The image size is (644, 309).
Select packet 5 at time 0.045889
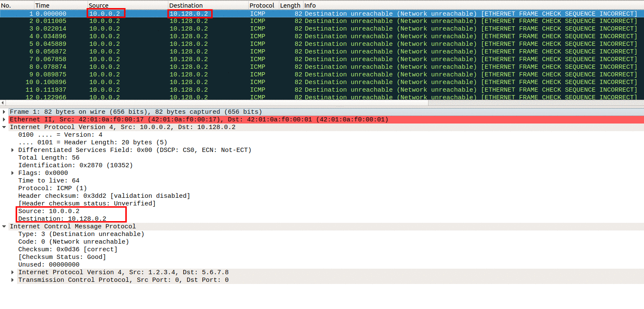(x=322, y=44)
